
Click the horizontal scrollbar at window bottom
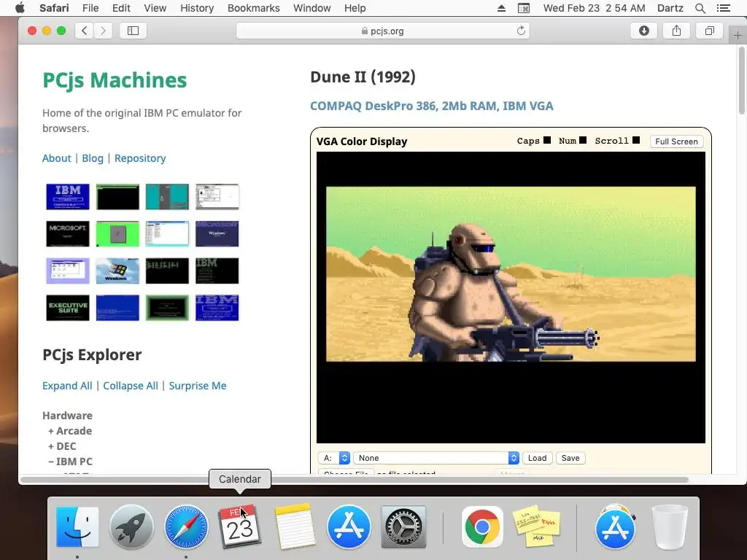355,480
